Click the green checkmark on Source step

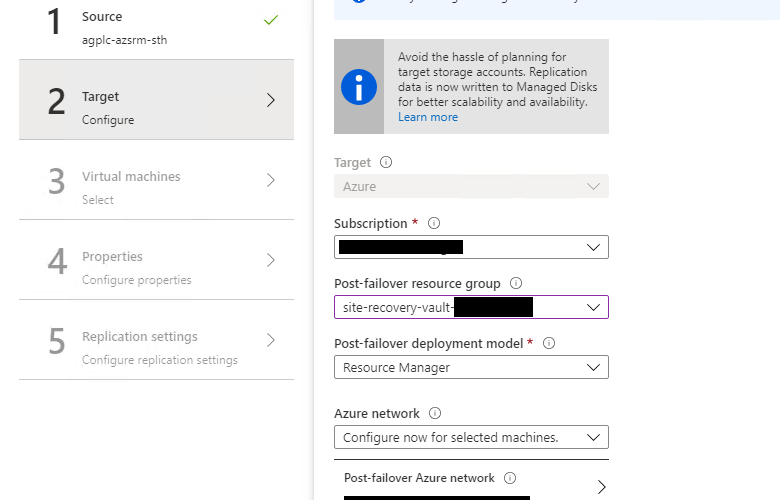click(x=271, y=20)
